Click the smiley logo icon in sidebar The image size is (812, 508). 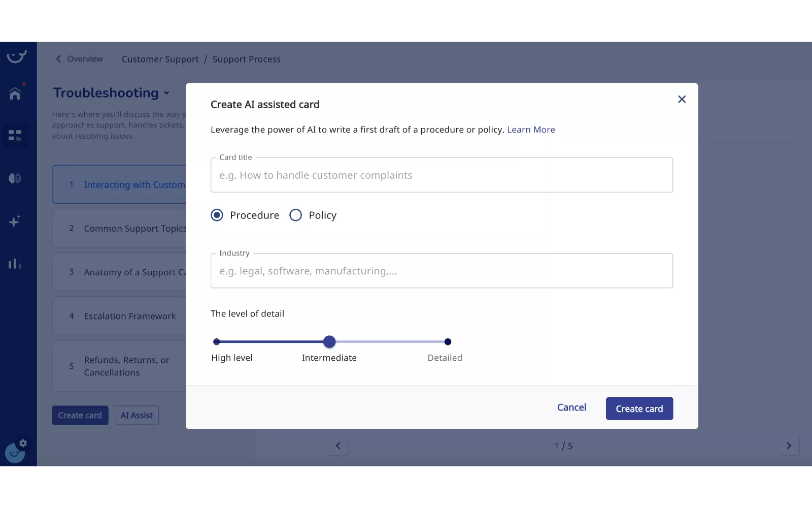[x=16, y=56]
